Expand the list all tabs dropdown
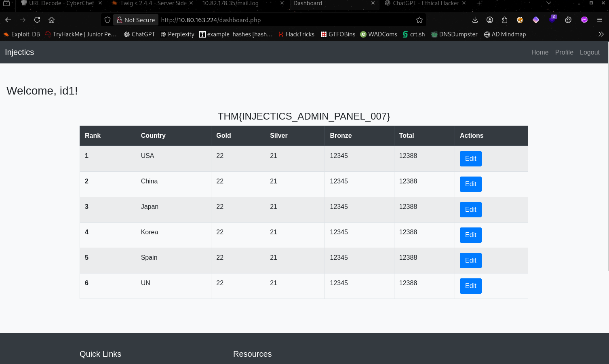The height and width of the screenshot is (364, 609). click(548, 3)
